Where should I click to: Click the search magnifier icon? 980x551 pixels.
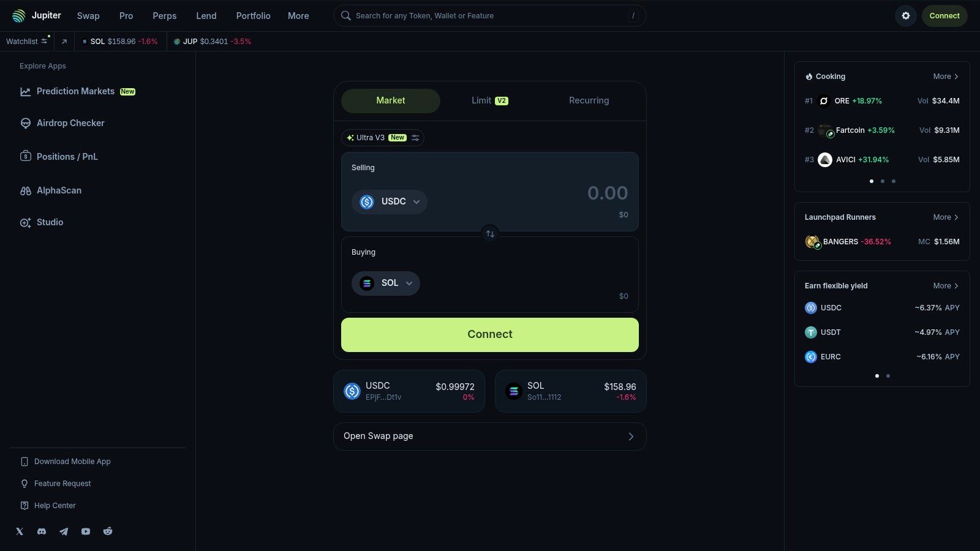click(346, 16)
